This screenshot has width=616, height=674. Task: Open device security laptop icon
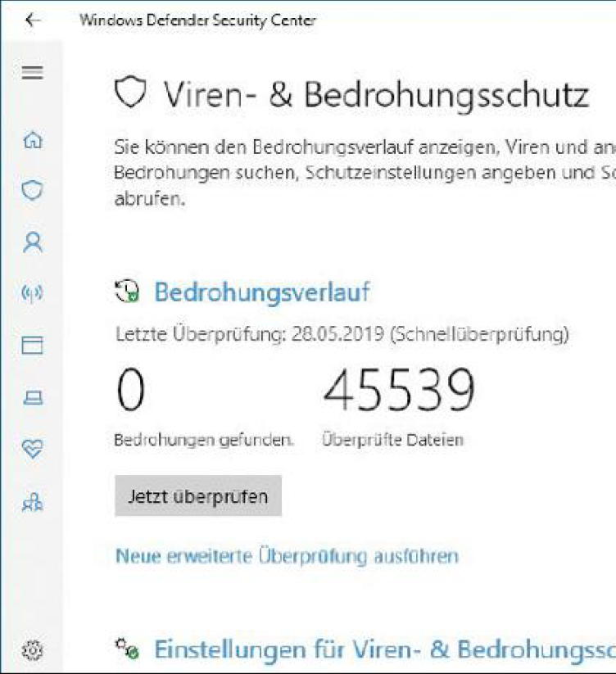pos(33,398)
